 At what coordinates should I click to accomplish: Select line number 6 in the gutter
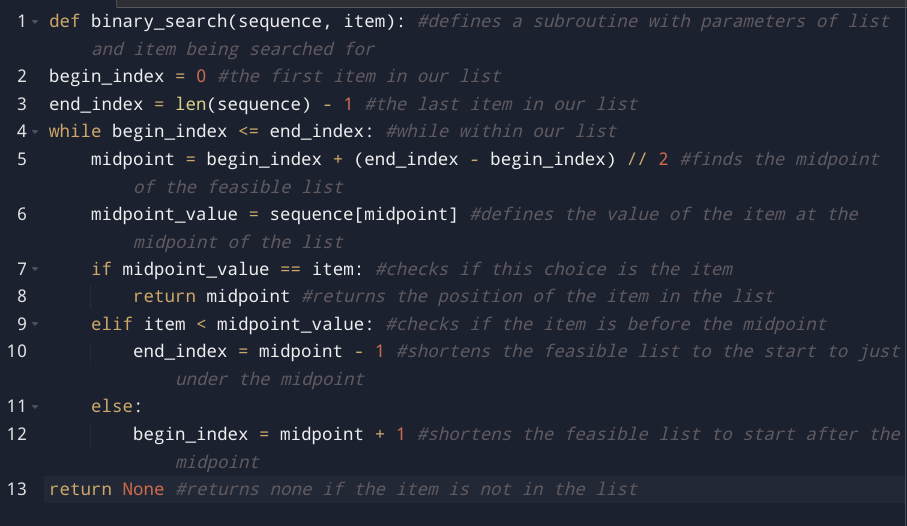[22, 214]
